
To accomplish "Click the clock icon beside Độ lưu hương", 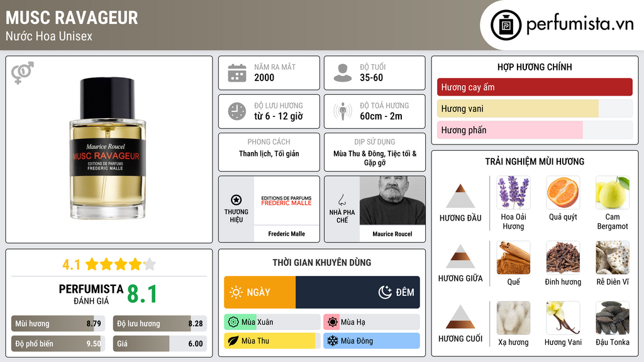I will click(x=237, y=111).
